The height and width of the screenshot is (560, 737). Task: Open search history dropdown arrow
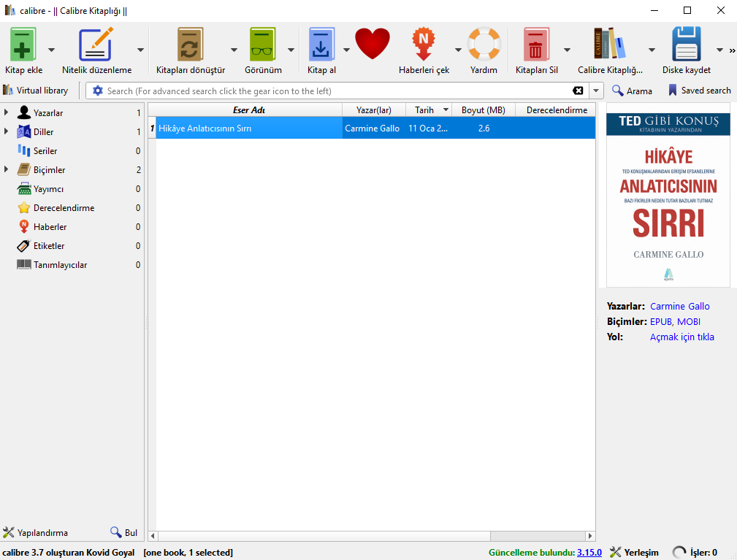(x=597, y=91)
